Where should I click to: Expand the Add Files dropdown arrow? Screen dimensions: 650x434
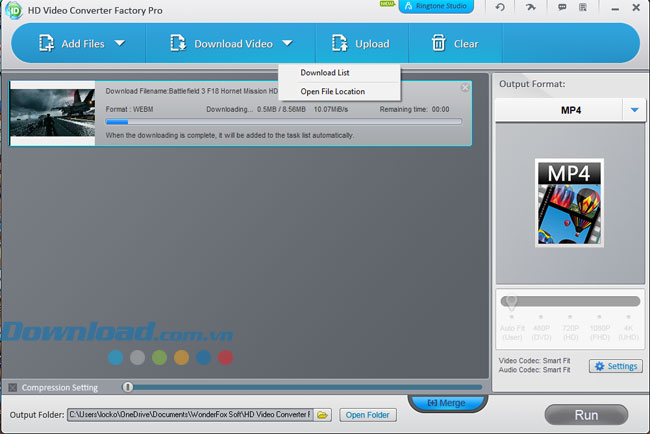(120, 43)
